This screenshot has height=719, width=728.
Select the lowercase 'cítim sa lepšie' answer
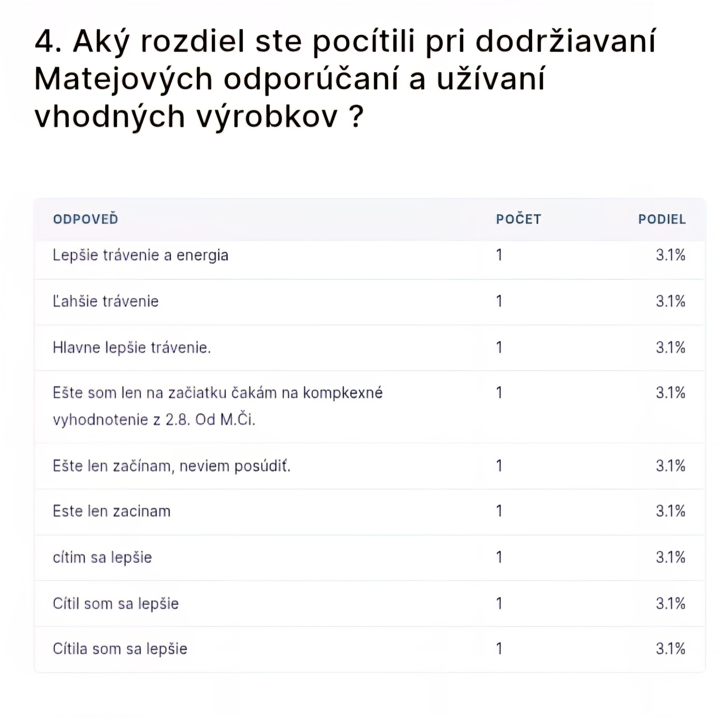tap(102, 558)
